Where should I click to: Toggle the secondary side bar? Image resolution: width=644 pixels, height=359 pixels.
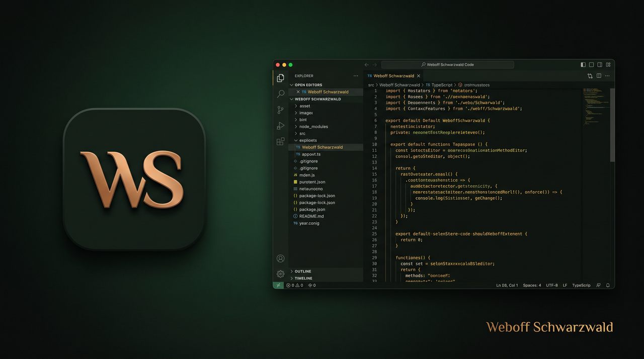click(x=600, y=64)
